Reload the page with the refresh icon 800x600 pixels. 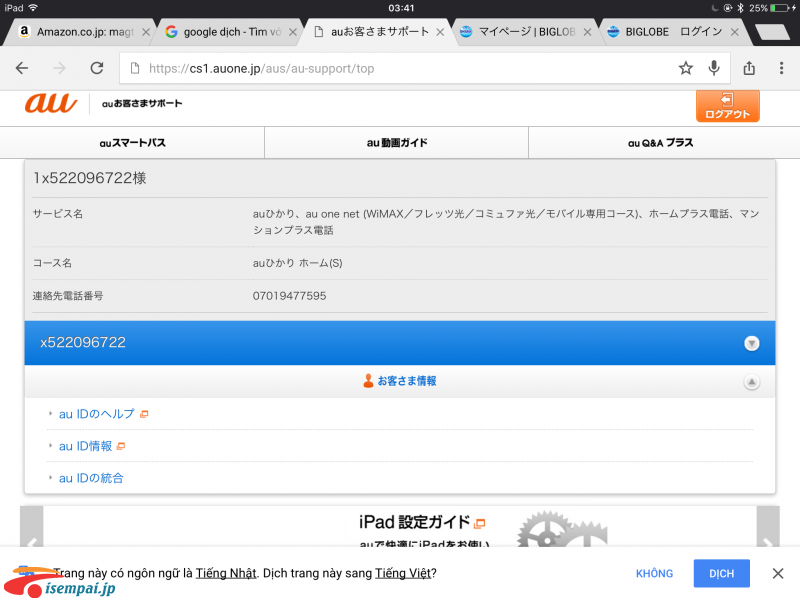pos(97,68)
